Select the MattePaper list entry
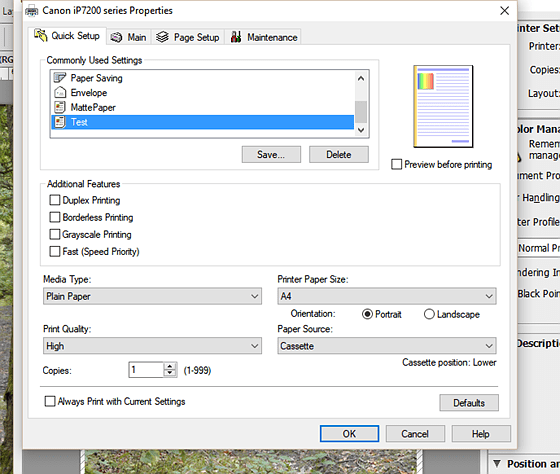 pos(202,107)
